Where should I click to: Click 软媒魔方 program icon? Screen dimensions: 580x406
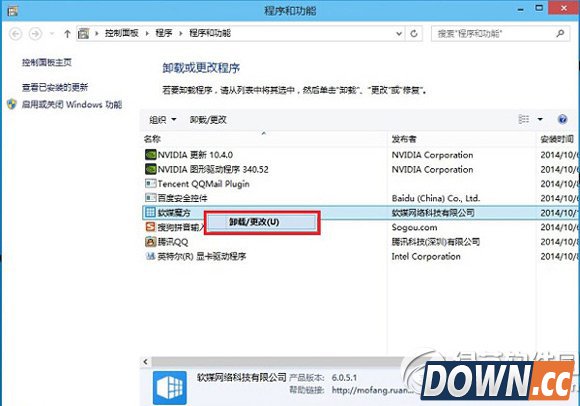coord(150,212)
